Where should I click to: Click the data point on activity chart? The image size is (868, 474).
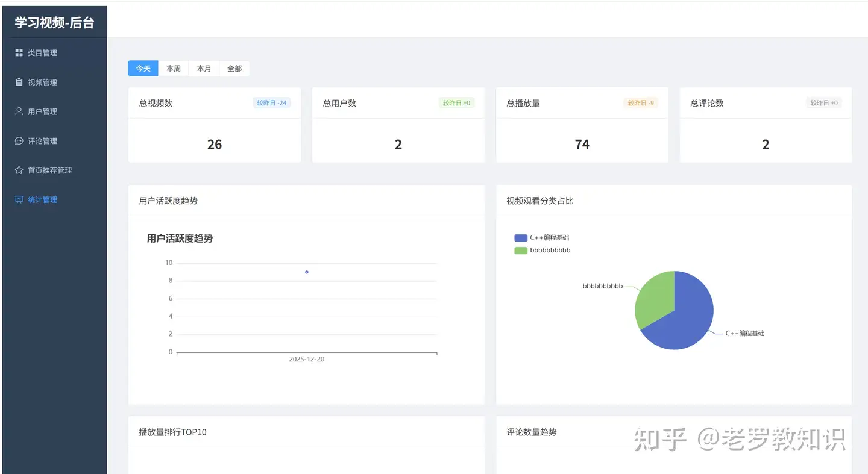tap(307, 272)
